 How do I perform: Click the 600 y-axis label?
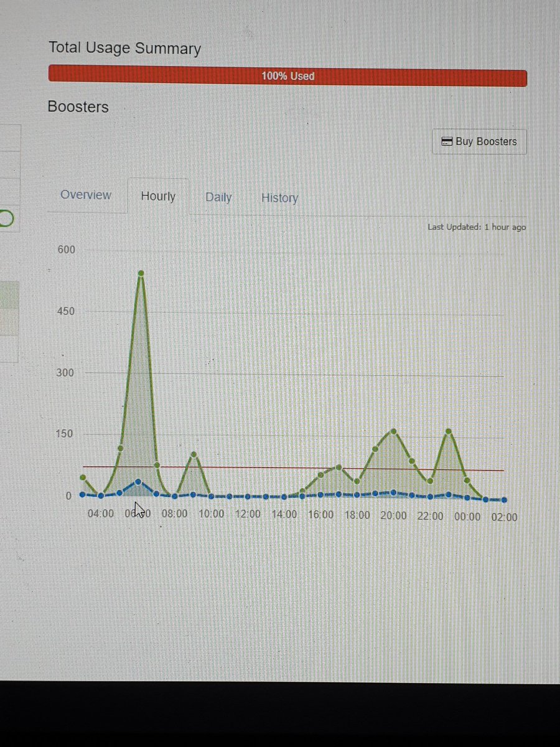(66, 250)
